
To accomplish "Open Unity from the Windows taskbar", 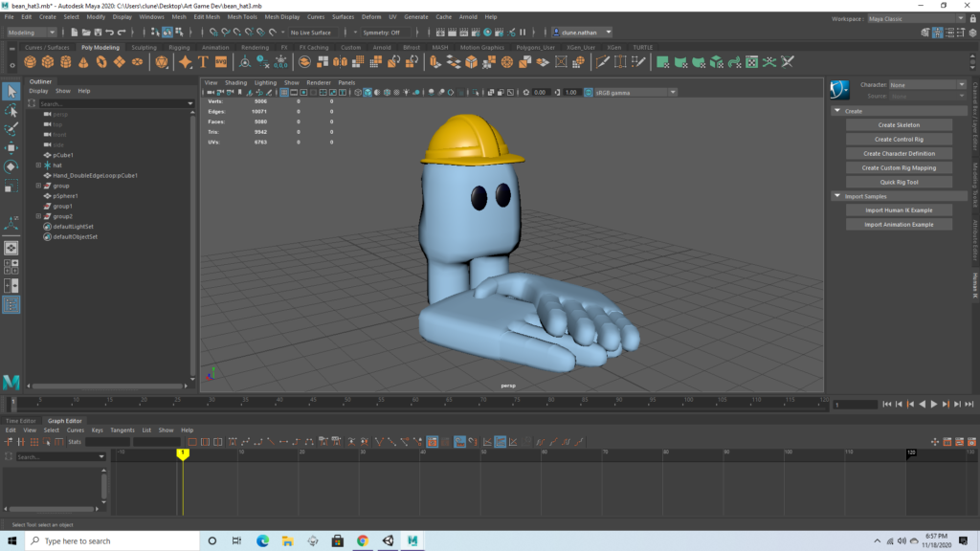I will click(x=388, y=540).
